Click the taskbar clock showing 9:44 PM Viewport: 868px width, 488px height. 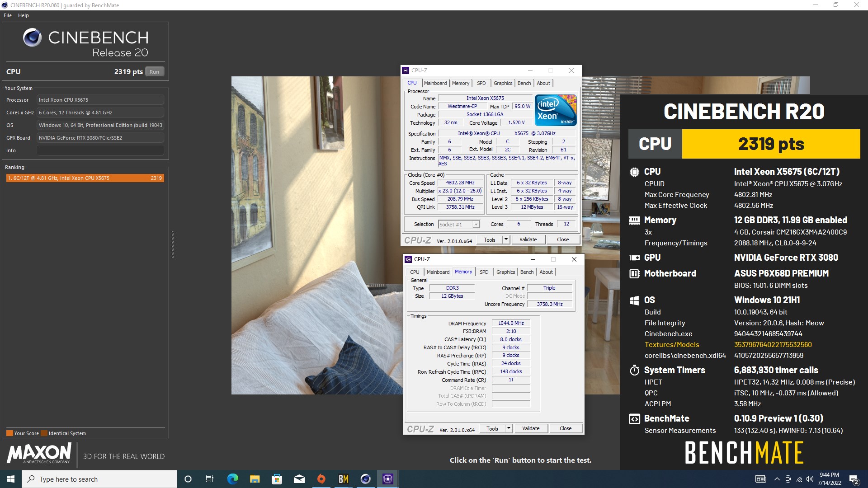tap(830, 479)
